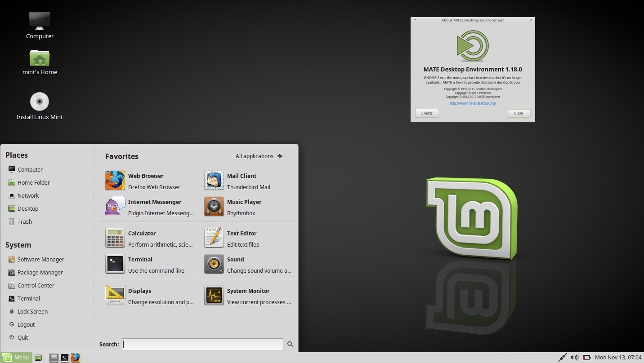Image resolution: width=644 pixels, height=363 pixels.
Task: Choose Quit under System
Action: tap(18, 337)
